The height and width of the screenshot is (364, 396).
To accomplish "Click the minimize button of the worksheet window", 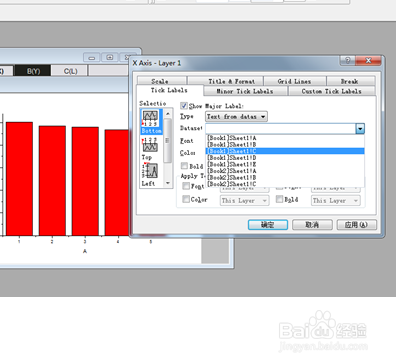I will click(92, 58).
